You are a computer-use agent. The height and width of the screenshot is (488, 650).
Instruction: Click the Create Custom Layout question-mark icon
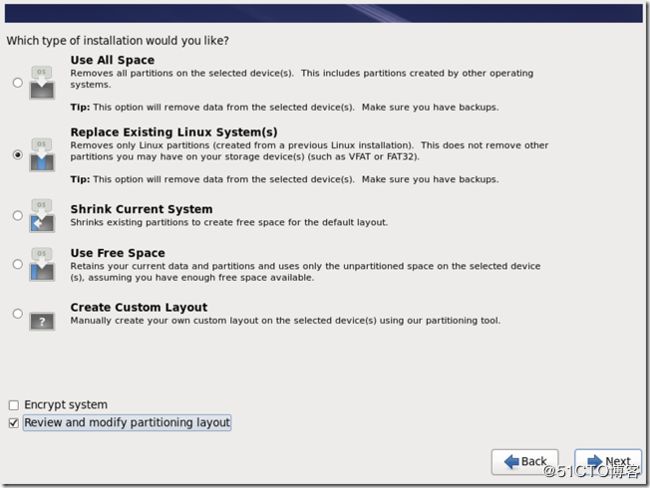(42, 321)
